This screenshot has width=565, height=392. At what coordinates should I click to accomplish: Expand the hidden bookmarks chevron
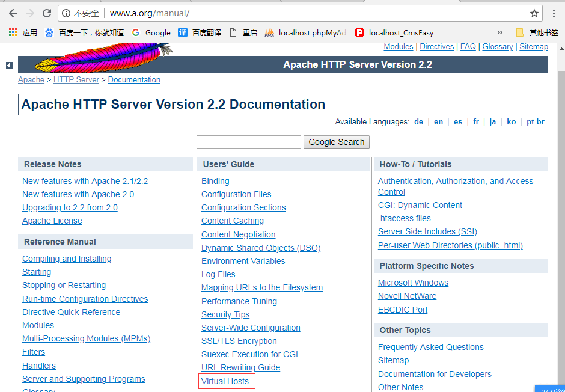(499, 33)
